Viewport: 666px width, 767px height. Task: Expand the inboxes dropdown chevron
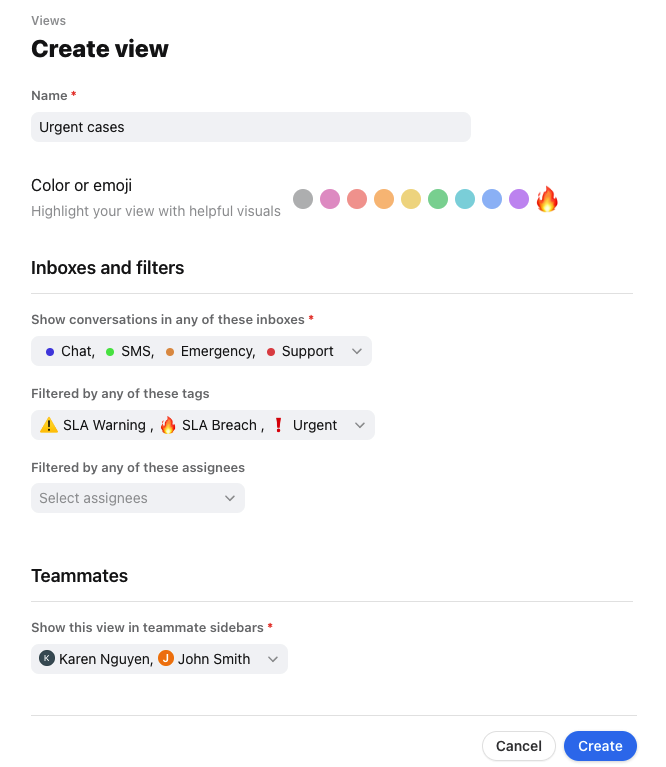point(357,351)
